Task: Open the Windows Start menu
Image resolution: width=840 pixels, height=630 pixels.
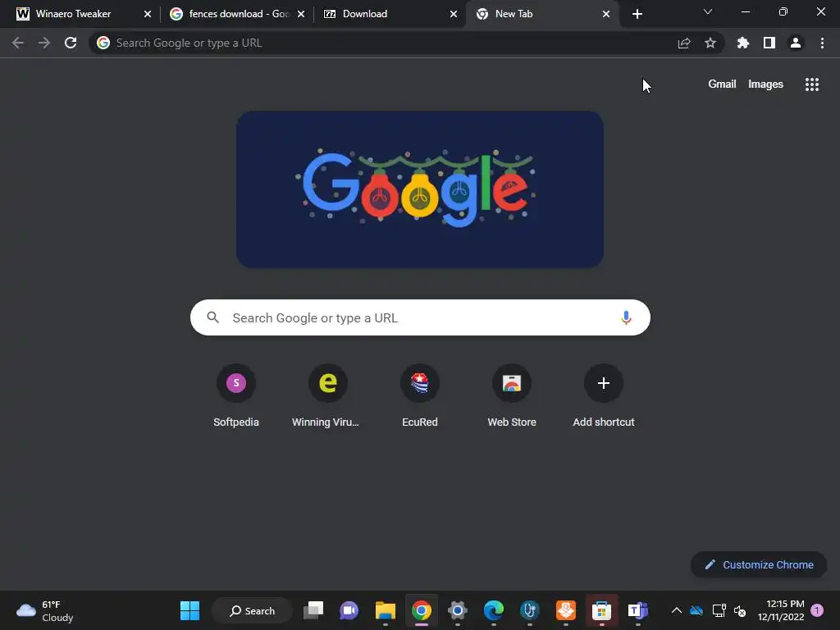Action: click(189, 610)
